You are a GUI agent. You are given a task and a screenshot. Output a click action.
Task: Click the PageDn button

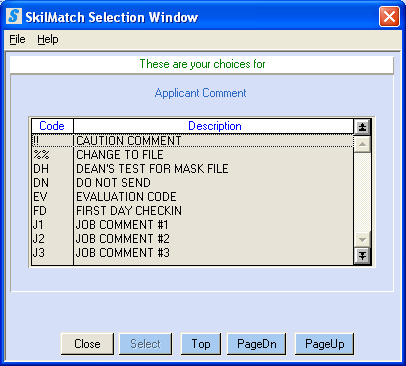coord(256,344)
